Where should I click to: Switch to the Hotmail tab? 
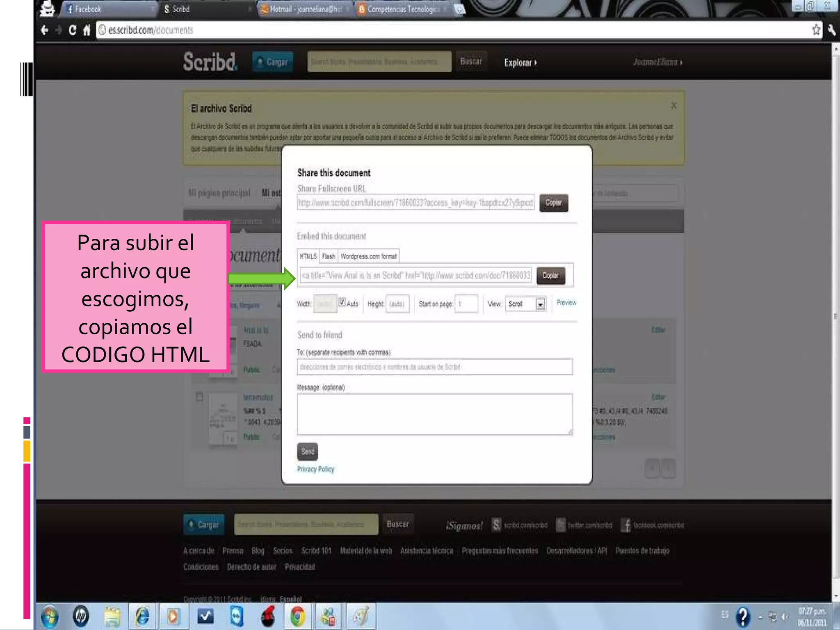click(305, 9)
